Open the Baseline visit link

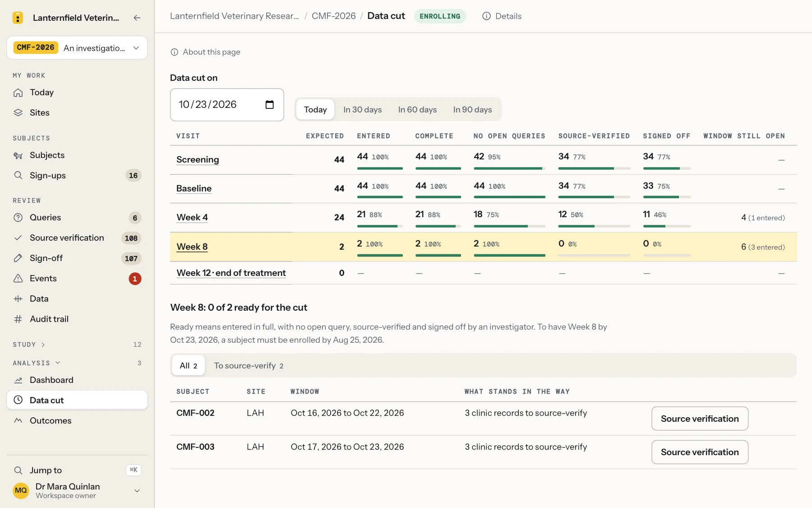point(194,189)
